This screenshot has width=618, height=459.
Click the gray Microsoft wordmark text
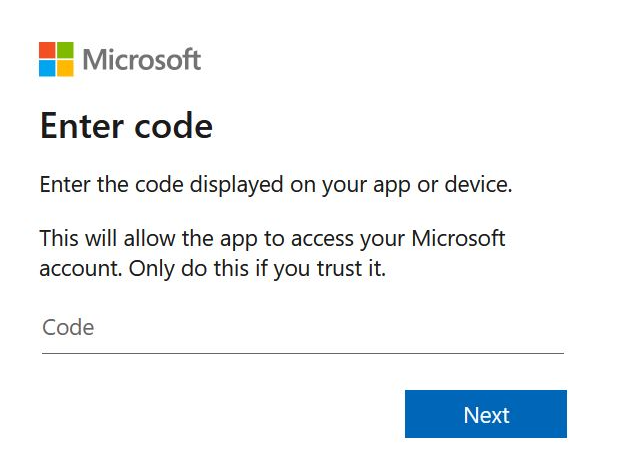(142, 59)
